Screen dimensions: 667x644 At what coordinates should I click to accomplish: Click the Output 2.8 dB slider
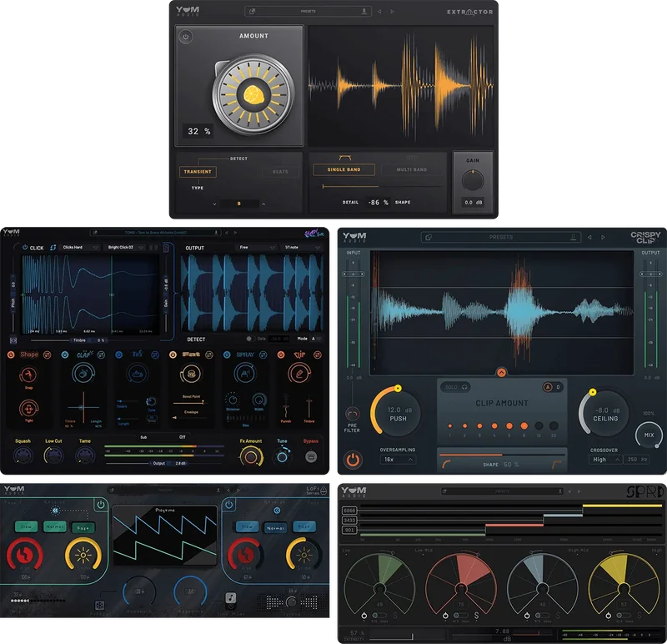point(165,463)
